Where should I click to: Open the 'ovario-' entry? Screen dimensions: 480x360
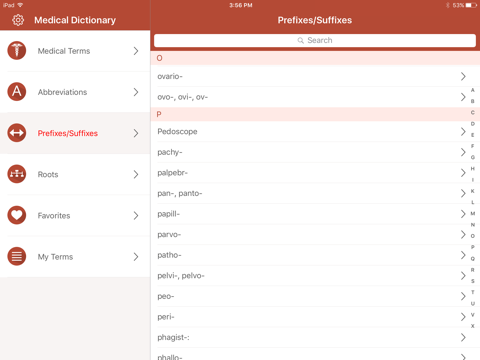315,76
